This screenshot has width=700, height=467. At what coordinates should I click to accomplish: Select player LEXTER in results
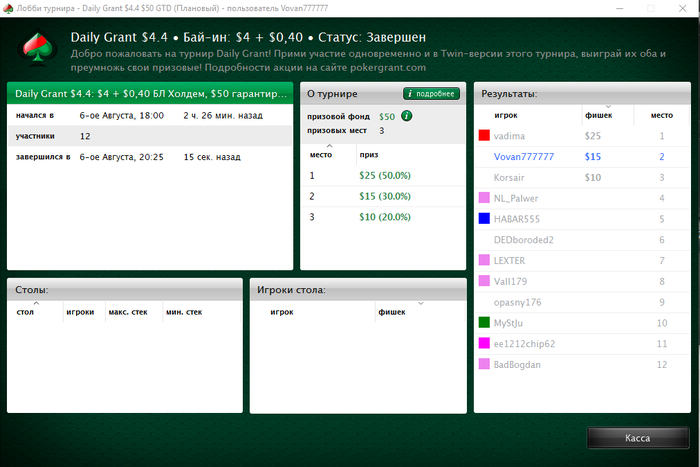click(582, 260)
